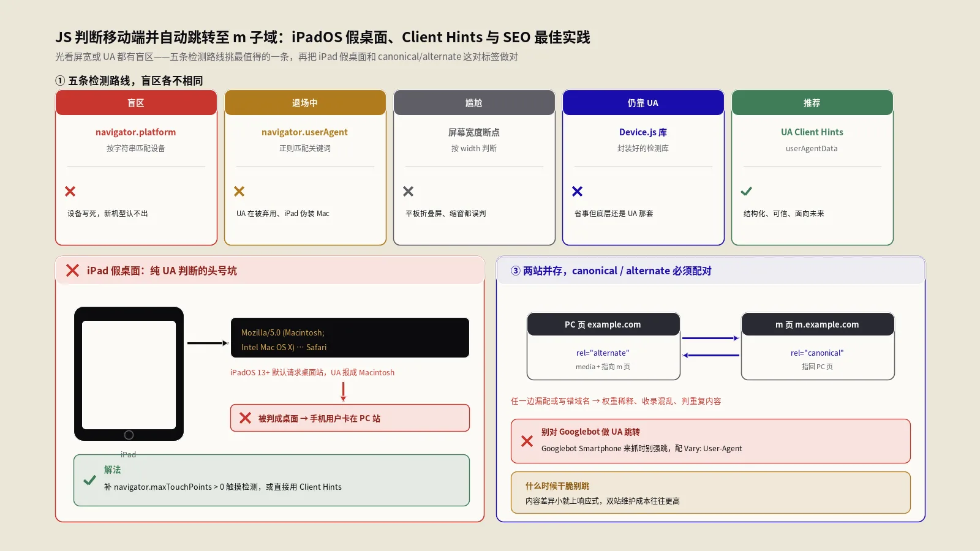Click the green checkmark in 解法 box
The height and width of the screenshot is (551, 980).
[89, 480]
